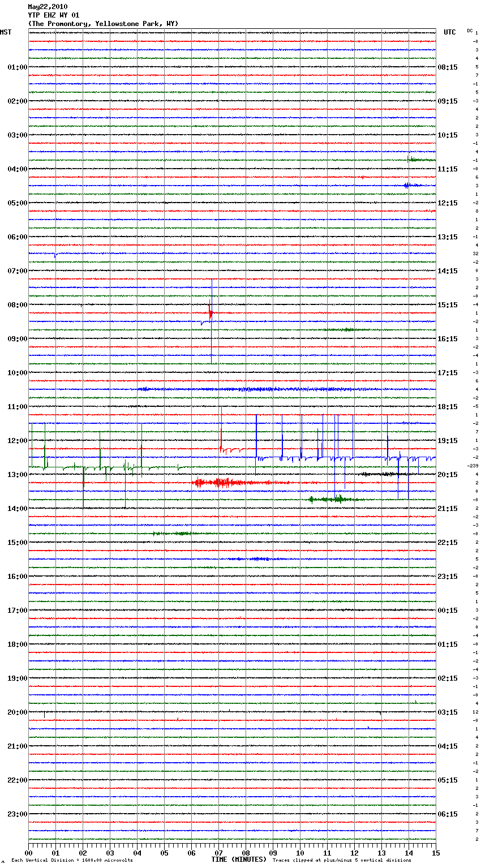Click the 00:15 UTC time label
Image resolution: width=481 pixels, height=868 pixels.
pos(448,611)
